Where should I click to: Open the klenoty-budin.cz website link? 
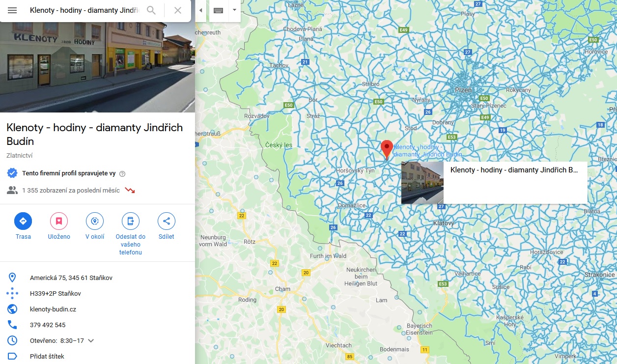53,309
